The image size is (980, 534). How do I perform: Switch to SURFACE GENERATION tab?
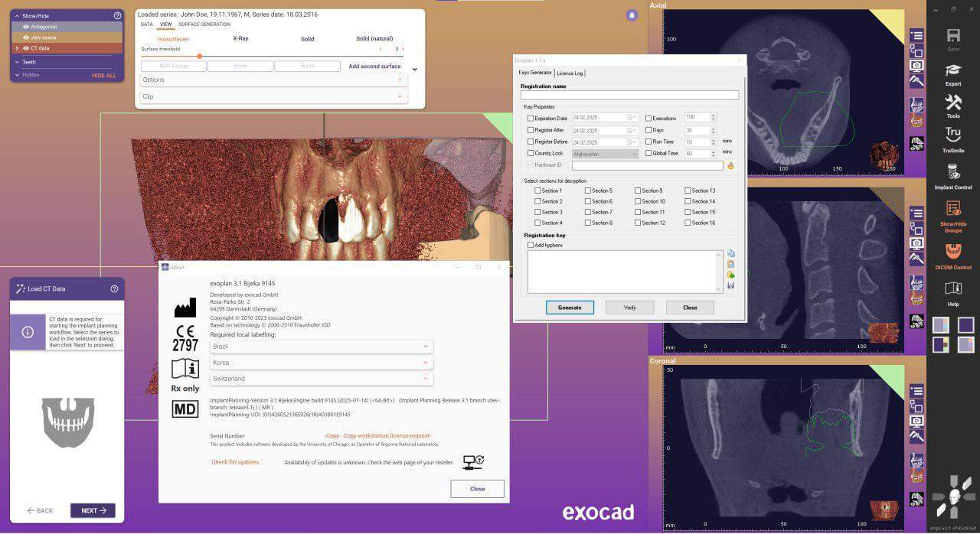204,24
